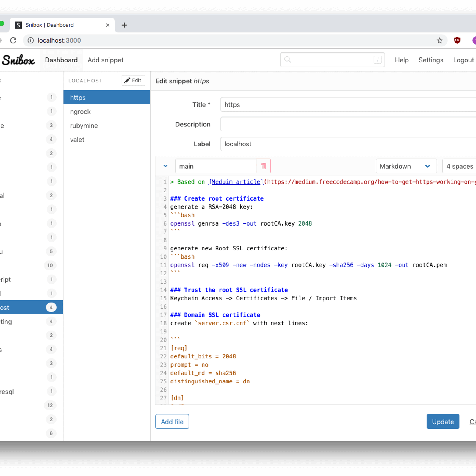Click the '### Create root certificate' heading line
The width and height of the screenshot is (476, 476).
[x=217, y=198]
